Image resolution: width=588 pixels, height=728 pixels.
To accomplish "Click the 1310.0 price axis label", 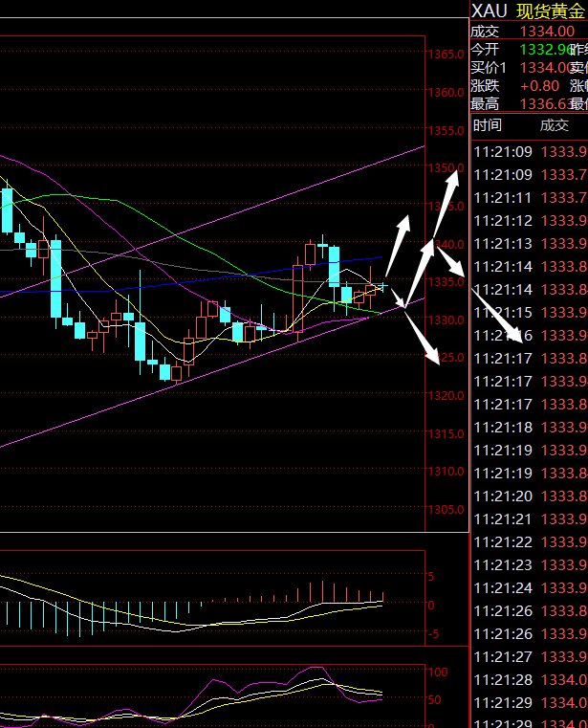I will coord(446,472).
